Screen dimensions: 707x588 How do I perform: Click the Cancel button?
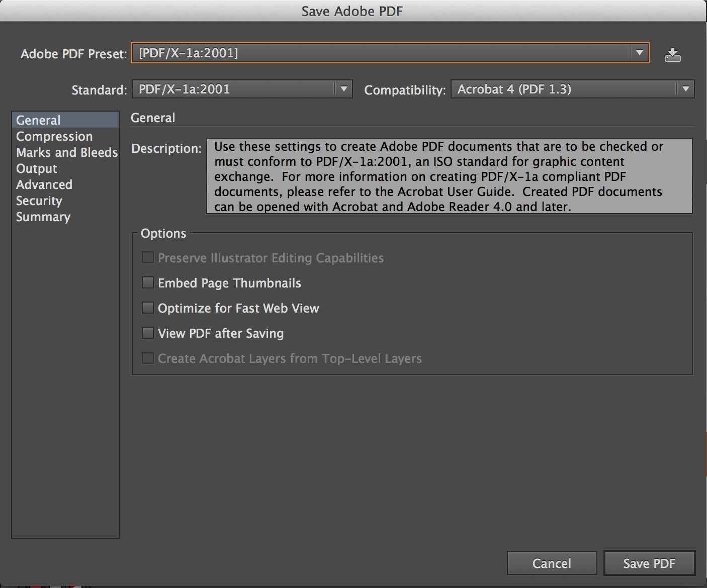(552, 563)
